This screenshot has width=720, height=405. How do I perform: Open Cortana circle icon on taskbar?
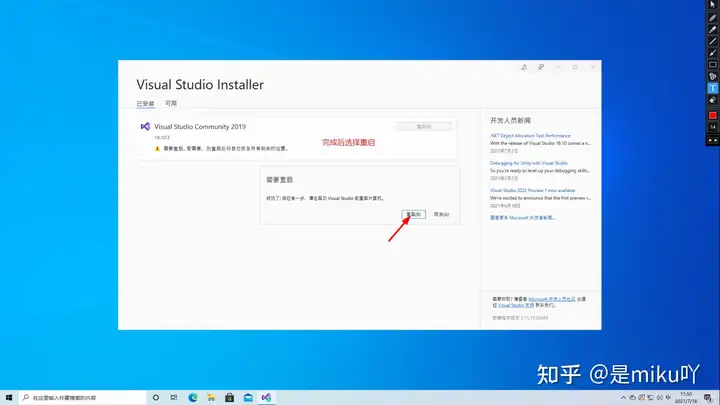point(156,398)
